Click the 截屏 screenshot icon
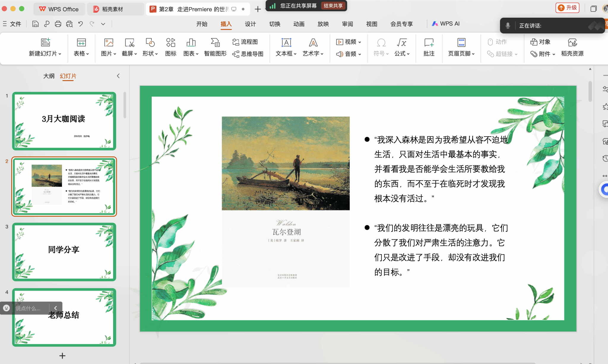 click(129, 42)
